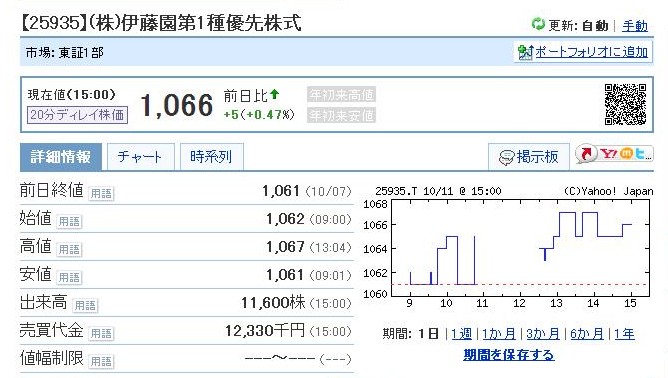The width and height of the screenshot is (668, 378).
Task: Click volume value 11,600株
Action: [x=273, y=303]
